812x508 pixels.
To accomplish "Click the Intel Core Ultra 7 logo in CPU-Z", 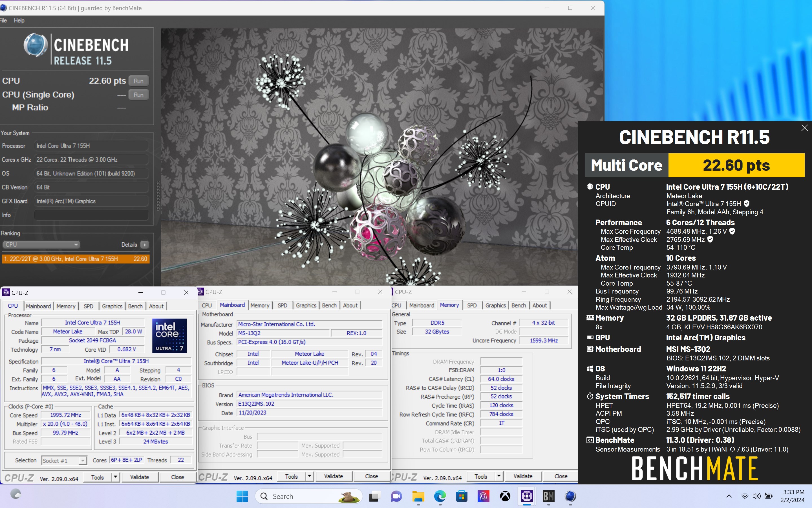I will point(169,336).
